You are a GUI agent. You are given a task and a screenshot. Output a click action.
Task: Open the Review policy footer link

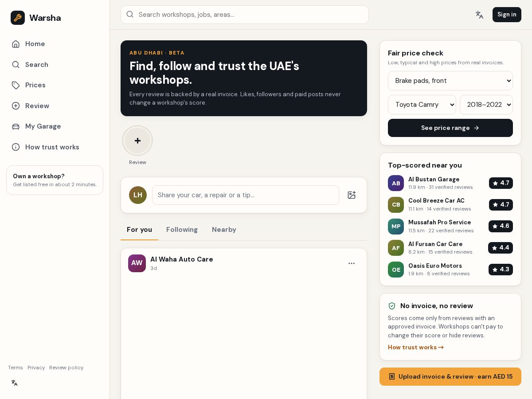66,368
